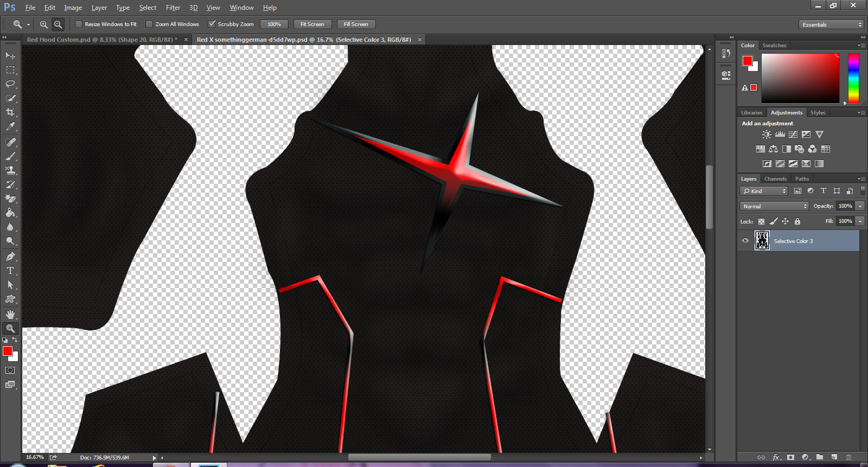Open the Color panel flyout menu
868x467 pixels.
click(x=861, y=46)
